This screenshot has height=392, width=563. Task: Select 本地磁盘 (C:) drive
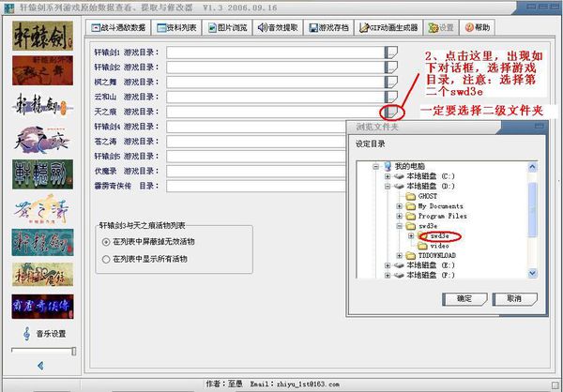431,176
